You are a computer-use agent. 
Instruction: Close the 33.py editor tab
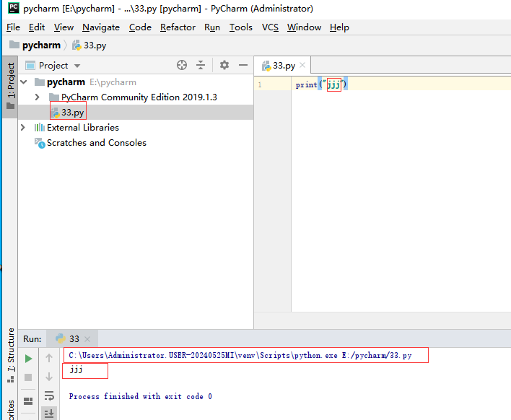click(302, 65)
